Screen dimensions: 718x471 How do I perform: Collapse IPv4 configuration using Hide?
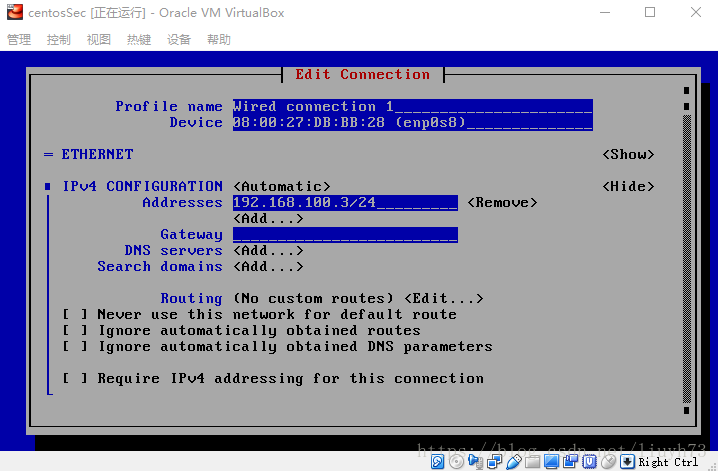(628, 187)
